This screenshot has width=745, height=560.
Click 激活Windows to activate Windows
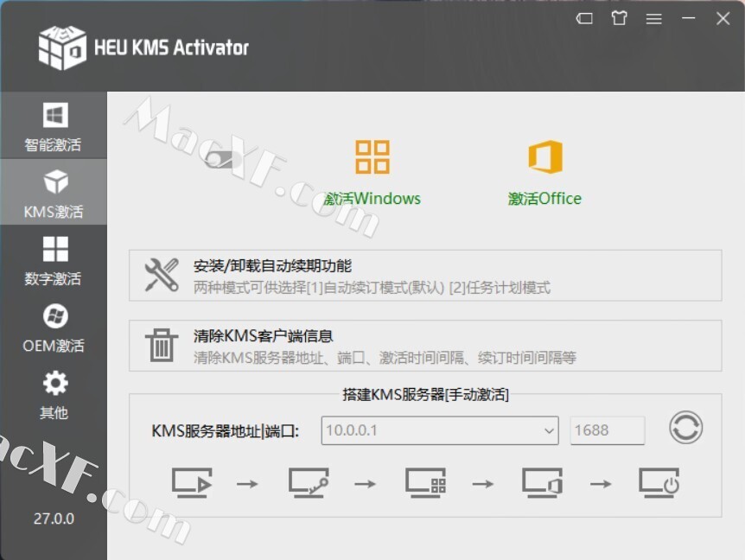pos(371,169)
